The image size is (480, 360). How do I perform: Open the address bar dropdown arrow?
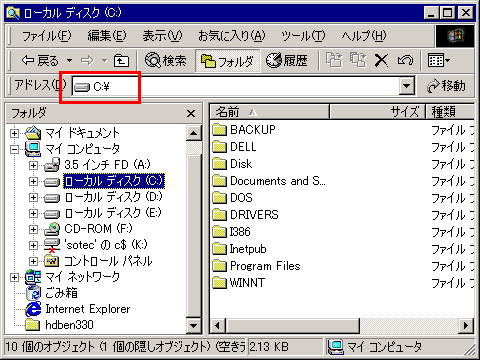point(406,87)
